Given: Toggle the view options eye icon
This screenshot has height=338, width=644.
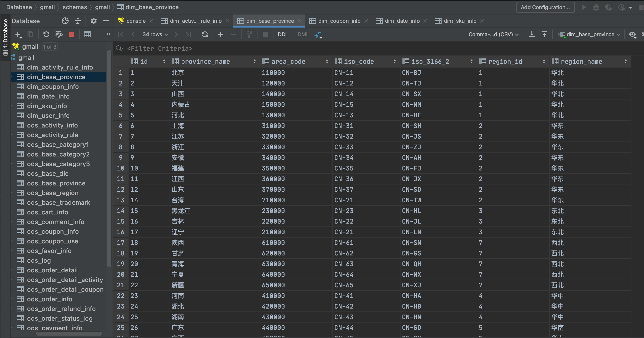Looking at the screenshot, I should (632, 34).
